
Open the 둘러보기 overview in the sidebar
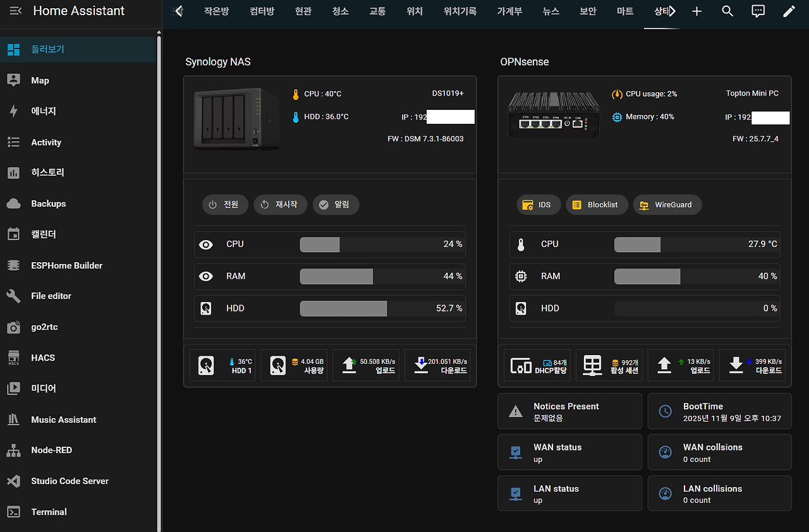coord(78,49)
